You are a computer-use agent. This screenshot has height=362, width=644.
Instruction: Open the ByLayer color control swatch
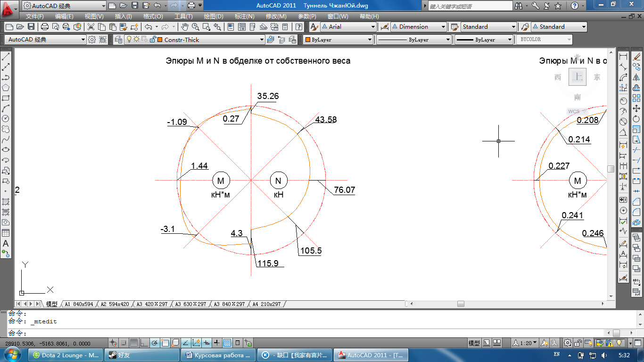pos(338,40)
